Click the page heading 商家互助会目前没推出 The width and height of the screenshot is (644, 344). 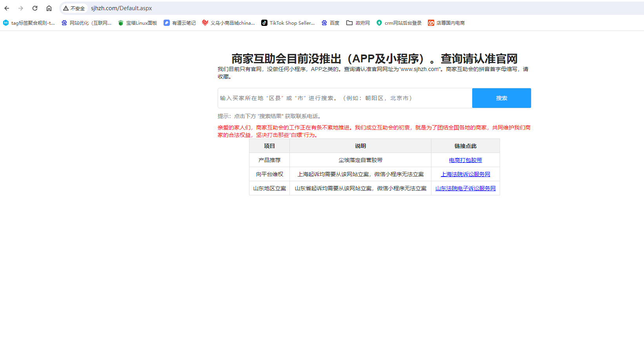click(x=374, y=59)
